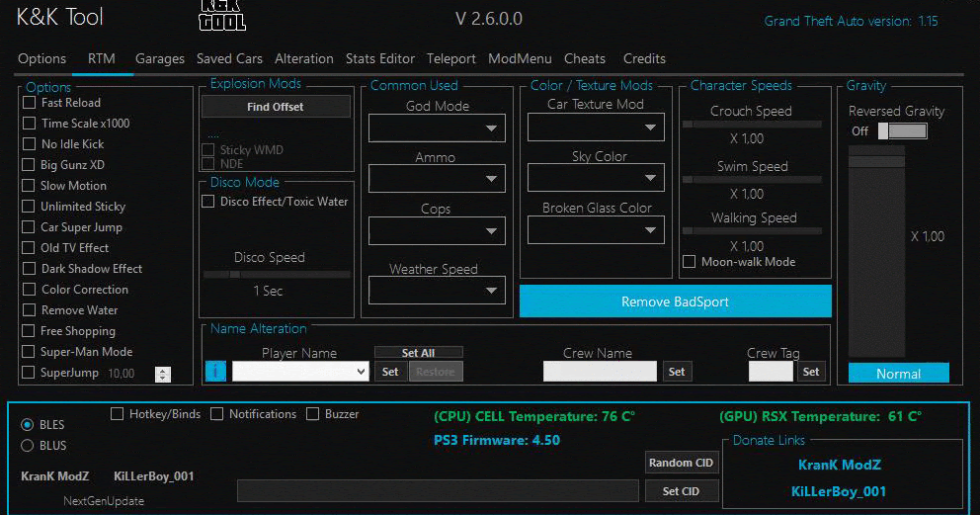Click the Swim Speed slider

pyautogui.click(x=752, y=179)
